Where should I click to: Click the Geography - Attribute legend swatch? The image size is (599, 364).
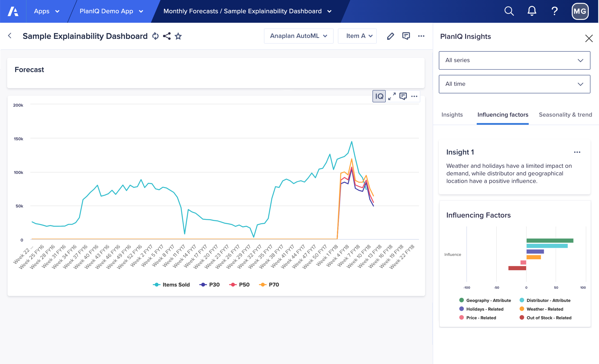click(461, 300)
